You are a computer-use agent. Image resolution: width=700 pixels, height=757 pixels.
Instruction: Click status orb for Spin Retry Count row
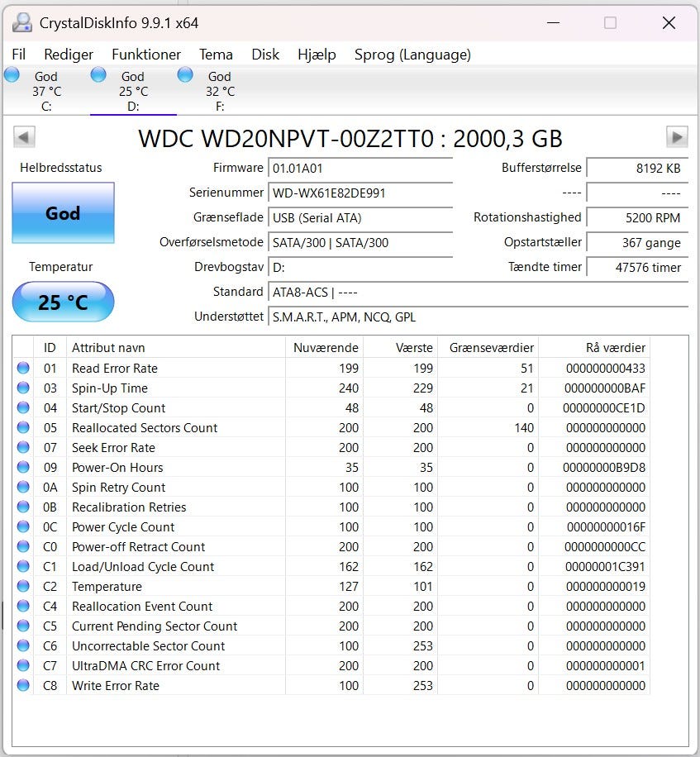23,487
